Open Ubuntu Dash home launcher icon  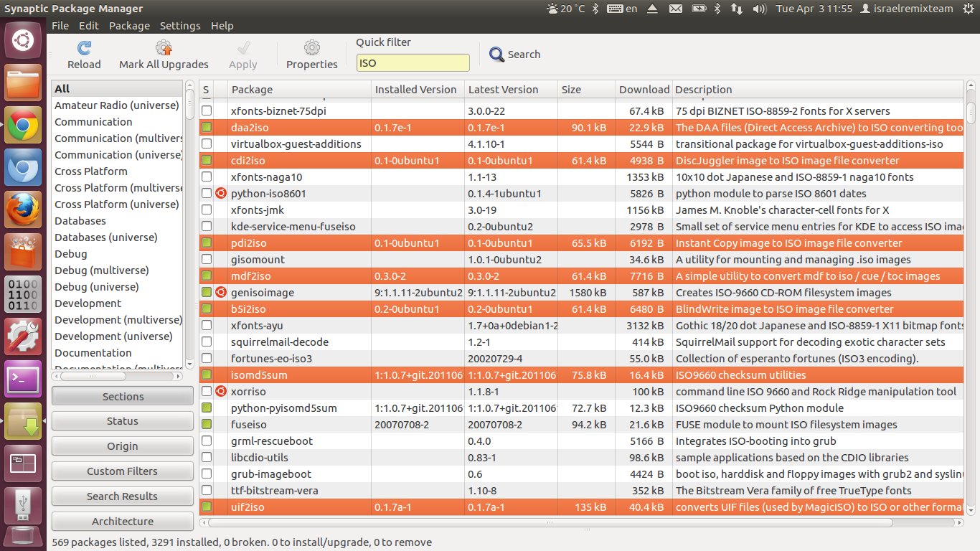pos(23,41)
